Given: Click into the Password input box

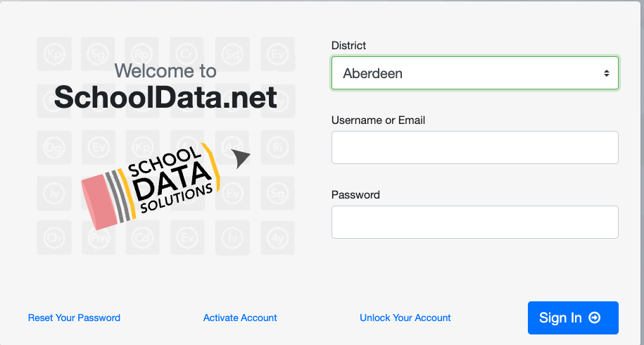Looking at the screenshot, I should coord(474,222).
